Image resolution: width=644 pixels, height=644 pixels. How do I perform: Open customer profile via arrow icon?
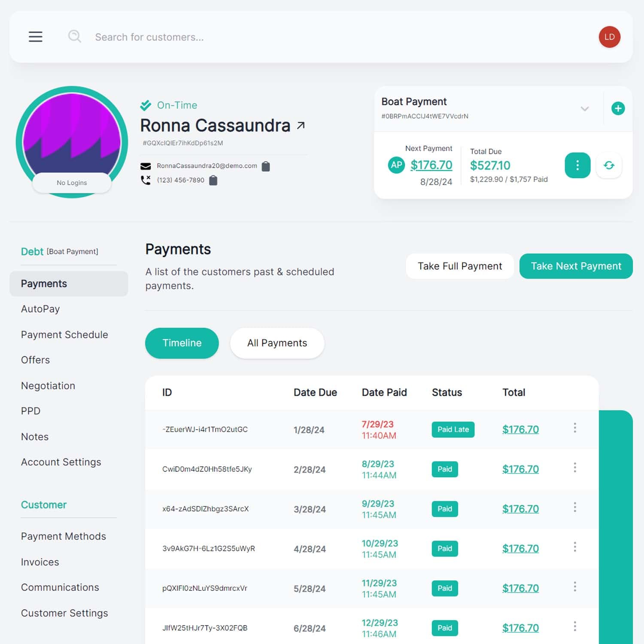click(301, 125)
